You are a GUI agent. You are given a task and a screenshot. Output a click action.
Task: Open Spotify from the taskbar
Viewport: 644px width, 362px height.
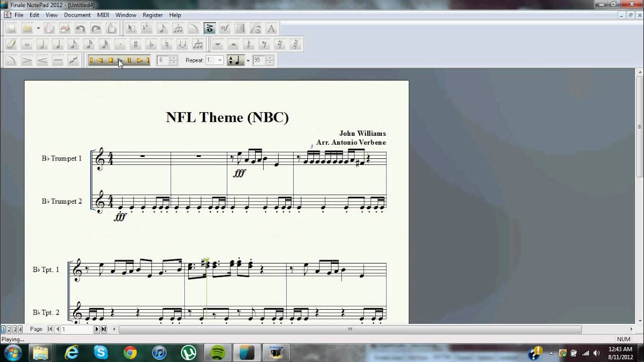click(x=217, y=352)
